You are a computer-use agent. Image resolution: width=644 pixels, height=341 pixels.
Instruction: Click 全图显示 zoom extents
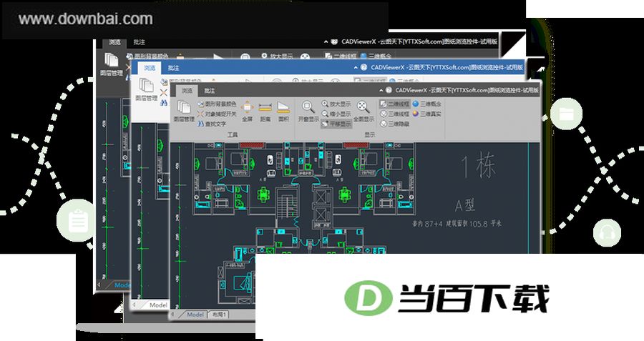click(364, 112)
